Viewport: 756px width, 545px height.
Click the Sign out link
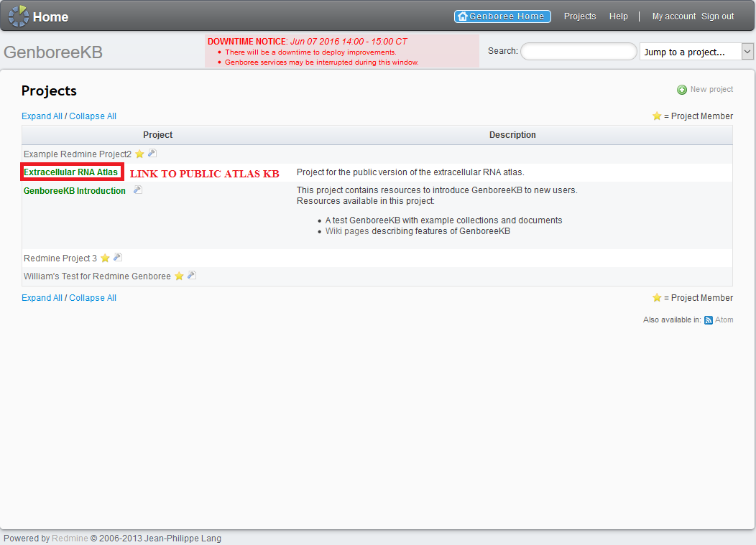pos(717,17)
